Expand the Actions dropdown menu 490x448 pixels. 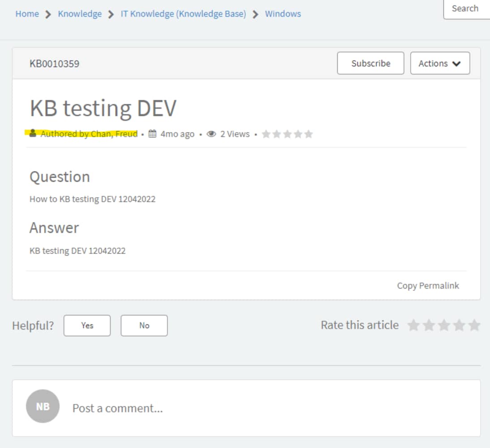click(x=440, y=63)
